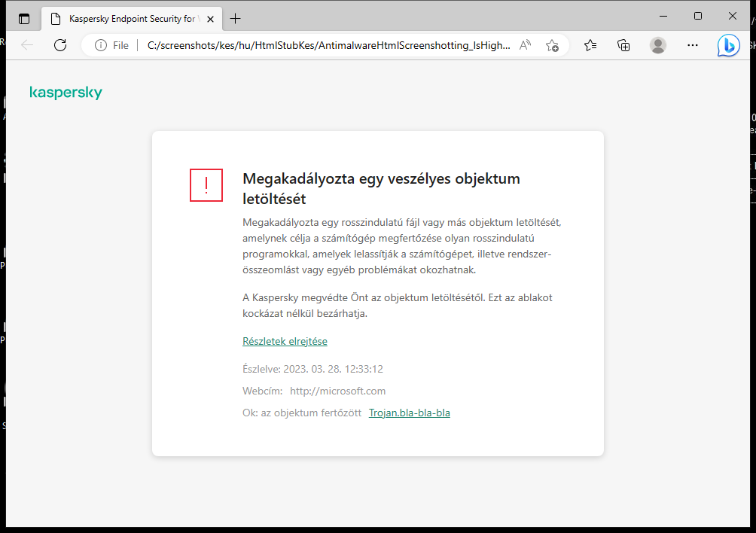Click the Kaspersky logo on the page

66,92
